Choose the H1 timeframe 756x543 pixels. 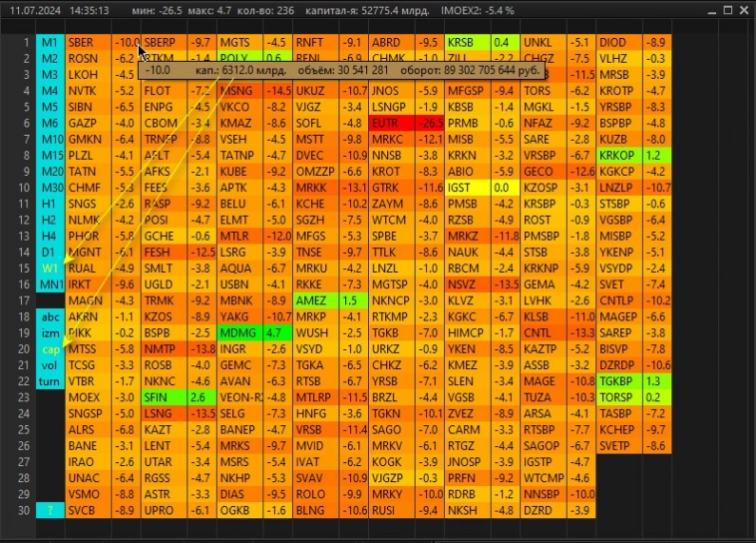pyautogui.click(x=50, y=204)
